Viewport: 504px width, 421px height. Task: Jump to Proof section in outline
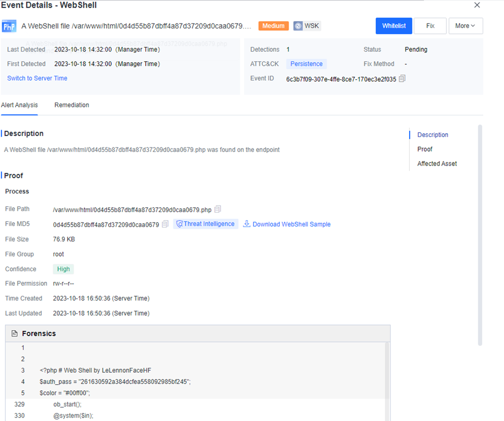click(x=424, y=149)
